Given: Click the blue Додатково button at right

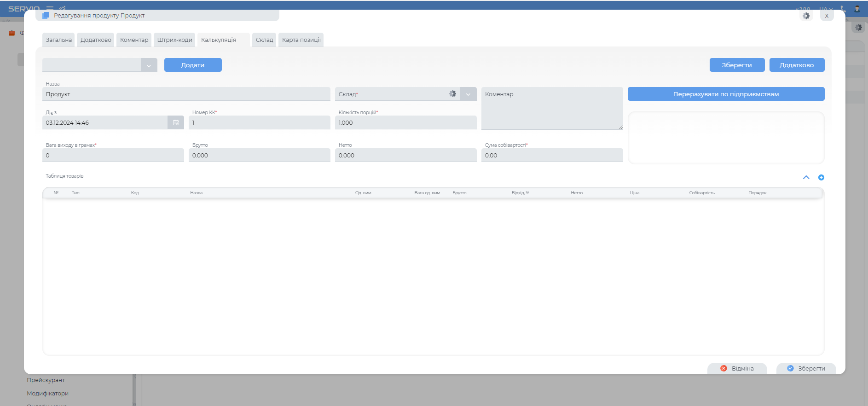Looking at the screenshot, I should pyautogui.click(x=796, y=65).
